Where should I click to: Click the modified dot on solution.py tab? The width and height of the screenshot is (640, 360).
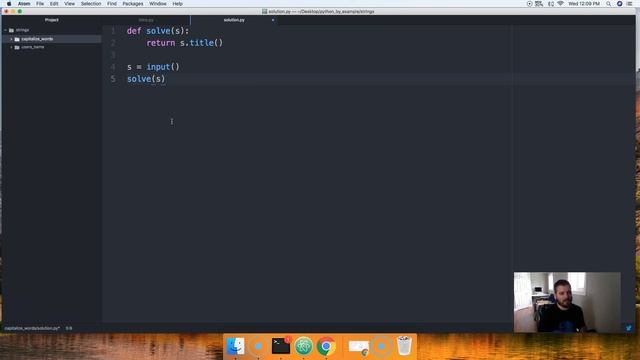click(x=273, y=20)
